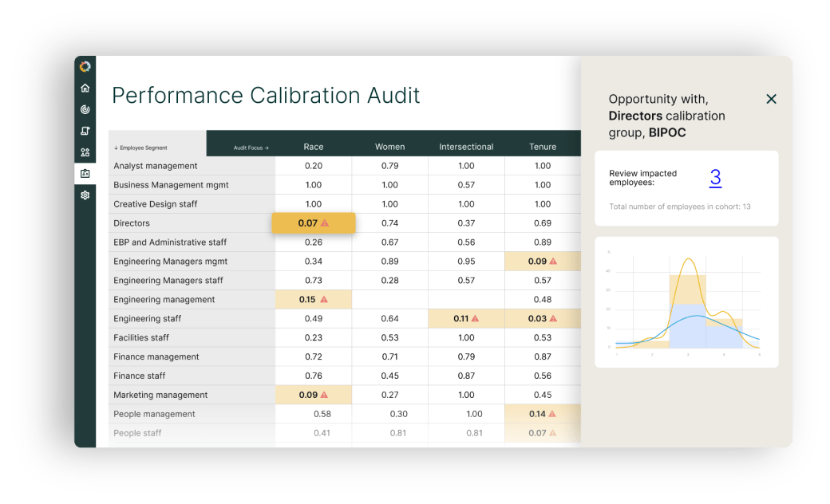This screenshot has width=830, height=504.
Task: Click the "Engineering Managers staff" row label
Action: (x=168, y=280)
